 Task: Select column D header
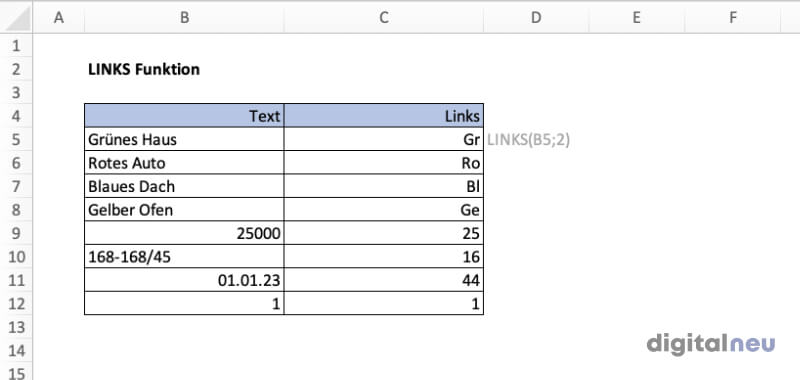[536, 18]
